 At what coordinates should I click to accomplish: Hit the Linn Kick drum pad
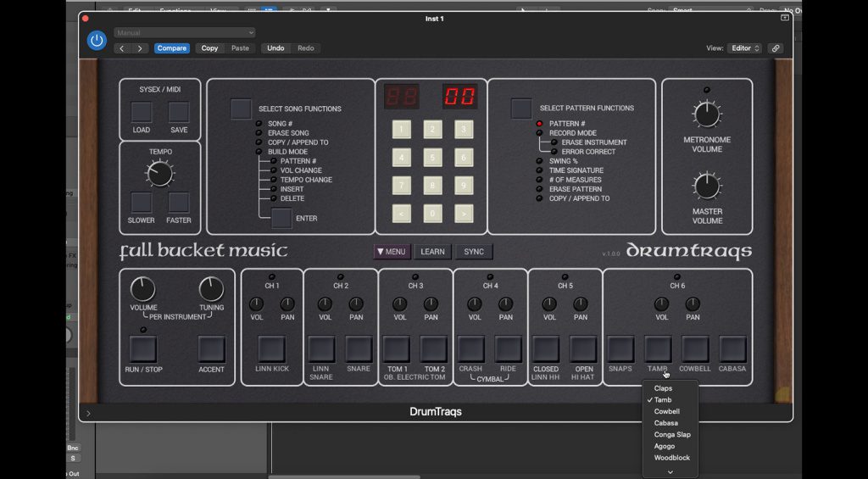[x=272, y=349]
